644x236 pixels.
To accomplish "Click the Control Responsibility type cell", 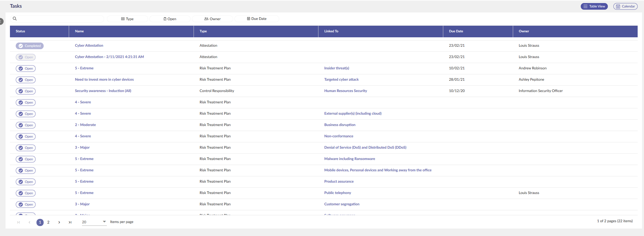I will 217,91.
